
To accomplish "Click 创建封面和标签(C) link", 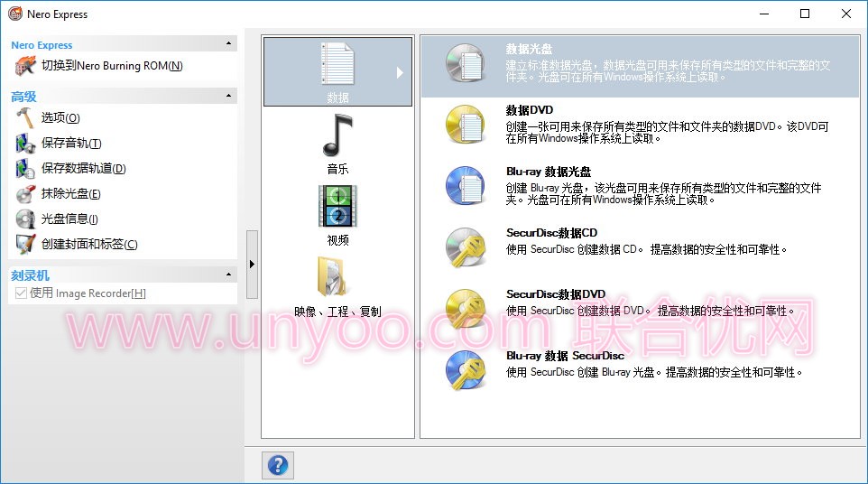I will point(89,244).
